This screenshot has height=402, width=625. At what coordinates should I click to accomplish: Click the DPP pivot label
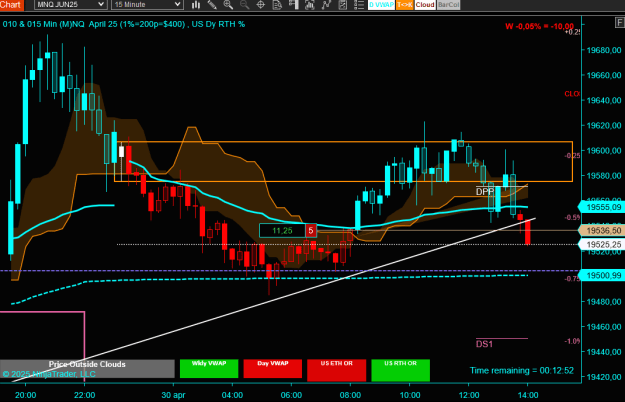click(x=485, y=192)
